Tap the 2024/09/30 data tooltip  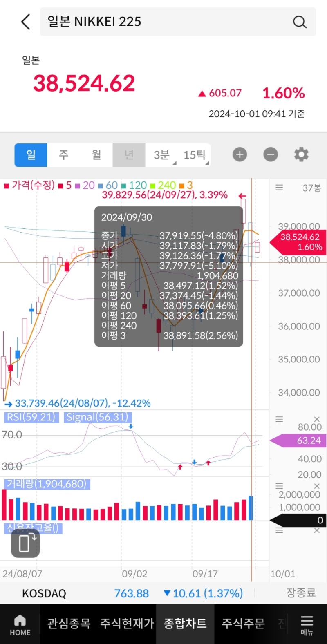[x=169, y=277]
